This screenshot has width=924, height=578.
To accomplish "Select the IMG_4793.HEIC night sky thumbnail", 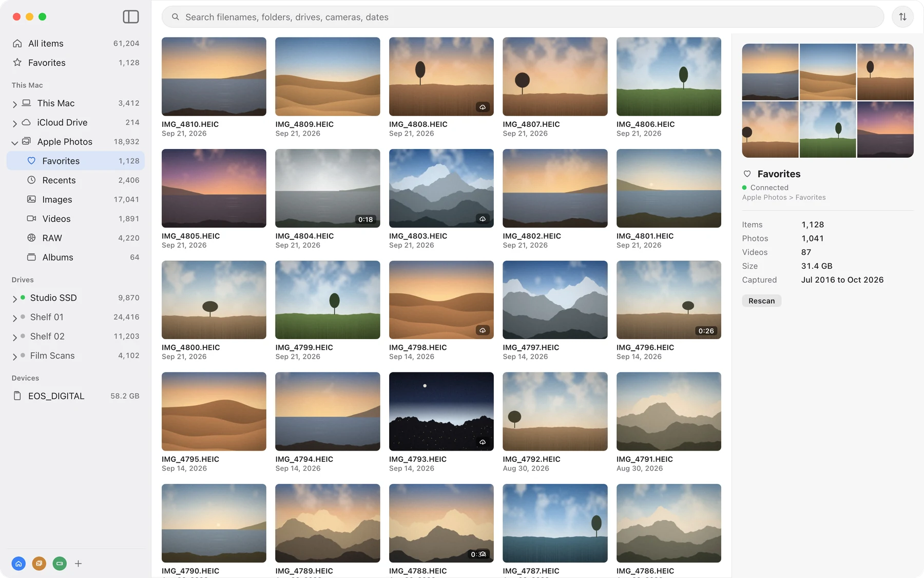I will pos(441,412).
